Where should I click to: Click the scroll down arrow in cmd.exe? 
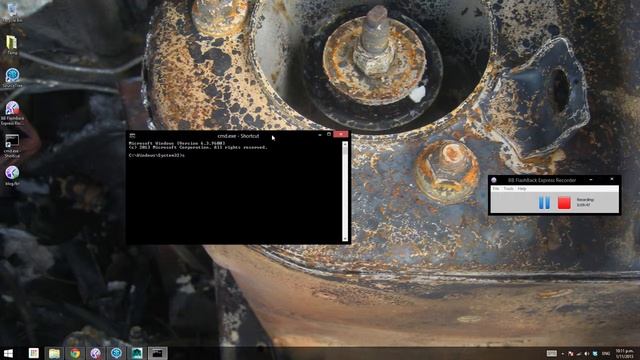(x=345, y=239)
